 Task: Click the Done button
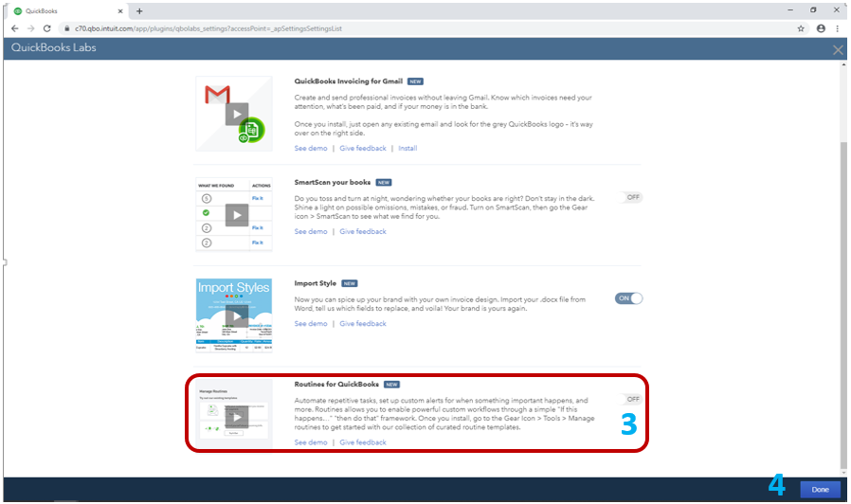pos(820,490)
